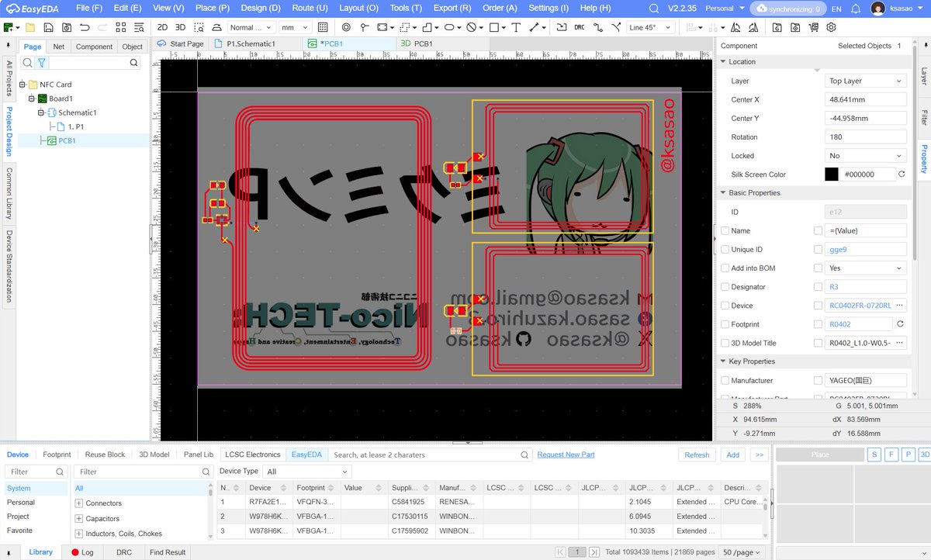Screen dimensions: 931x560
Task: Switch canvas to 3D view icon
Action: point(180,27)
